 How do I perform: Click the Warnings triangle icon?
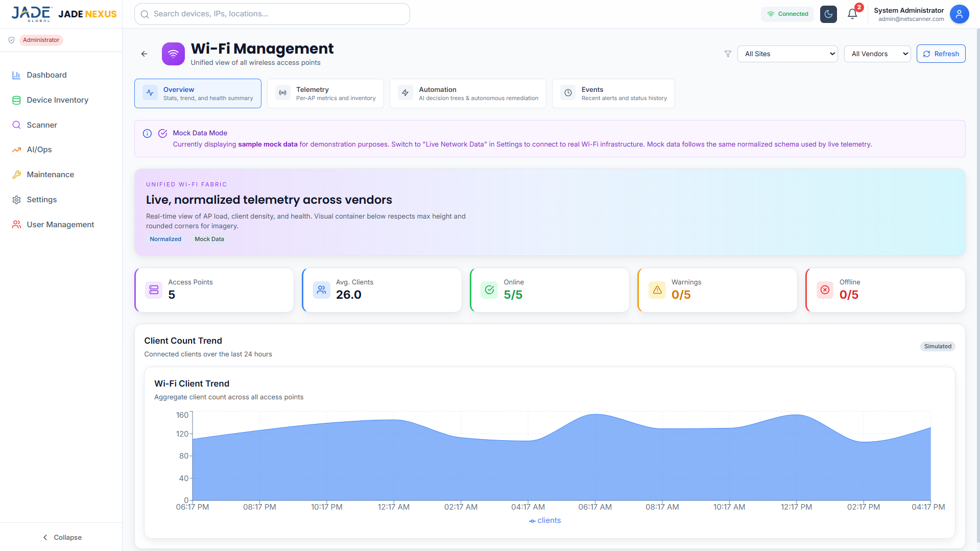tap(657, 290)
